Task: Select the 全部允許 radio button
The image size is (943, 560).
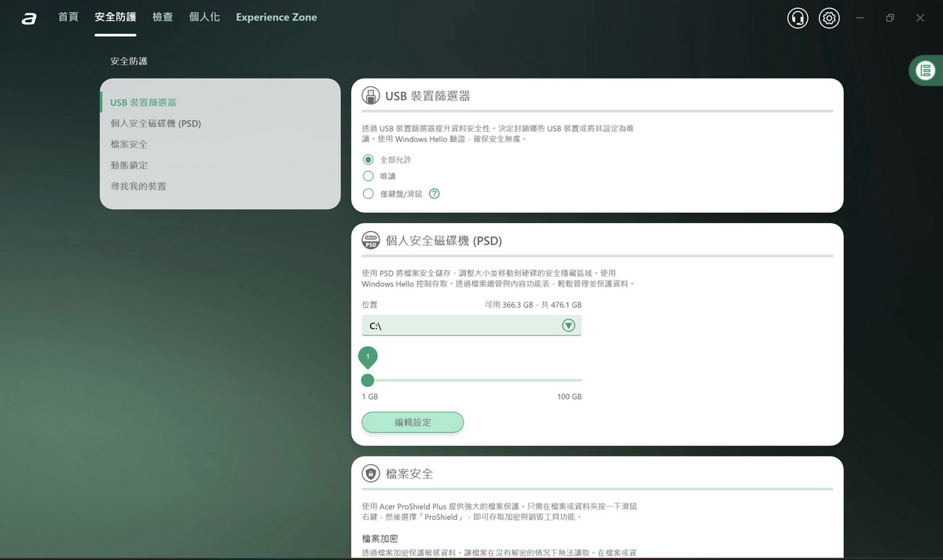Action: pos(368,159)
